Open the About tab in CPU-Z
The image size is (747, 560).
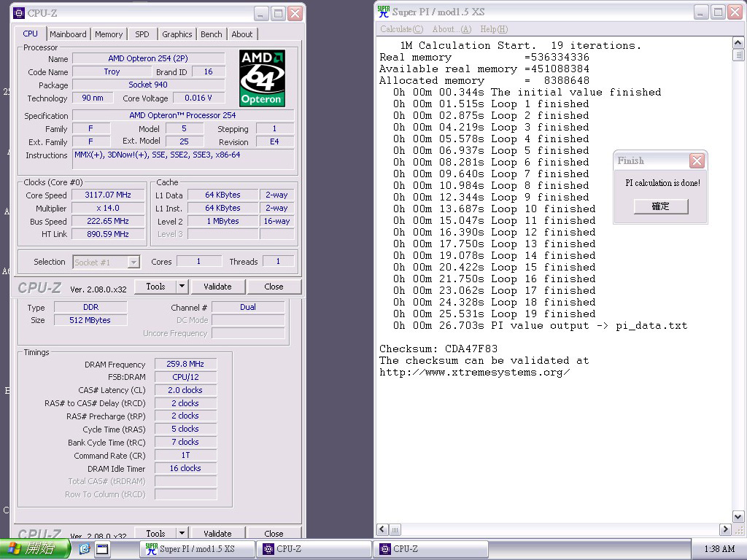coord(242,34)
